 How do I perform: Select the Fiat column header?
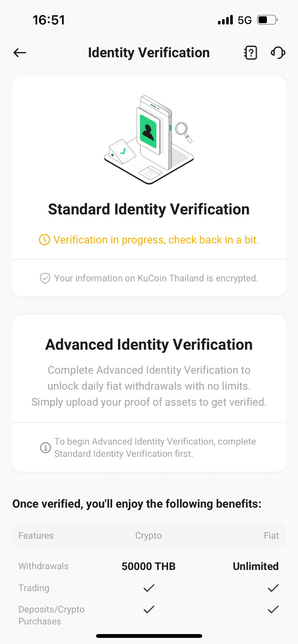[x=271, y=535]
